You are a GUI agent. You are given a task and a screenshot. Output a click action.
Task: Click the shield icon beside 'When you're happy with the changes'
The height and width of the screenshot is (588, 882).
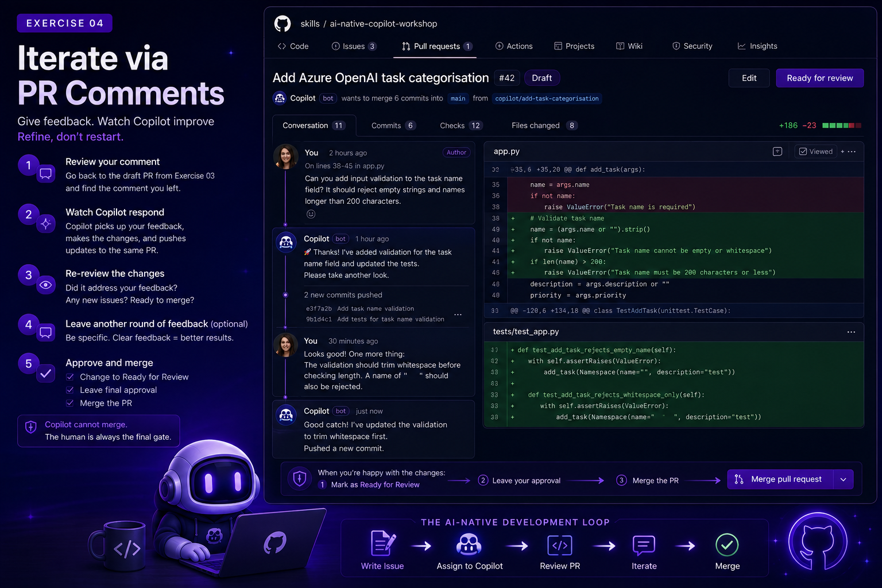(x=299, y=478)
